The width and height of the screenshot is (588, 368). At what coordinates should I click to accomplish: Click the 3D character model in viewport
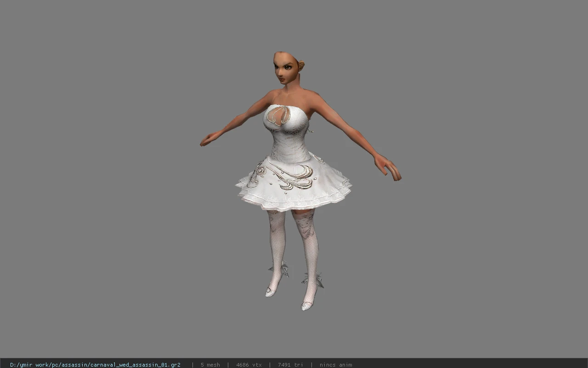[x=300, y=181]
